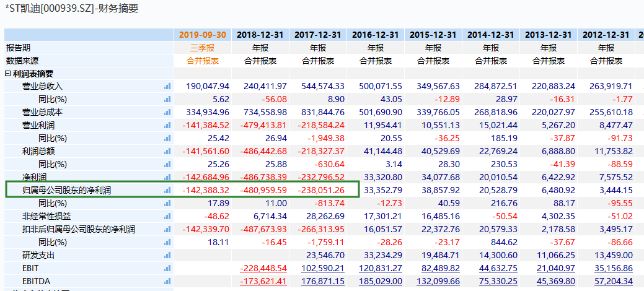
Task: Collapse the 利润表摘要 section
Action: 8,74
